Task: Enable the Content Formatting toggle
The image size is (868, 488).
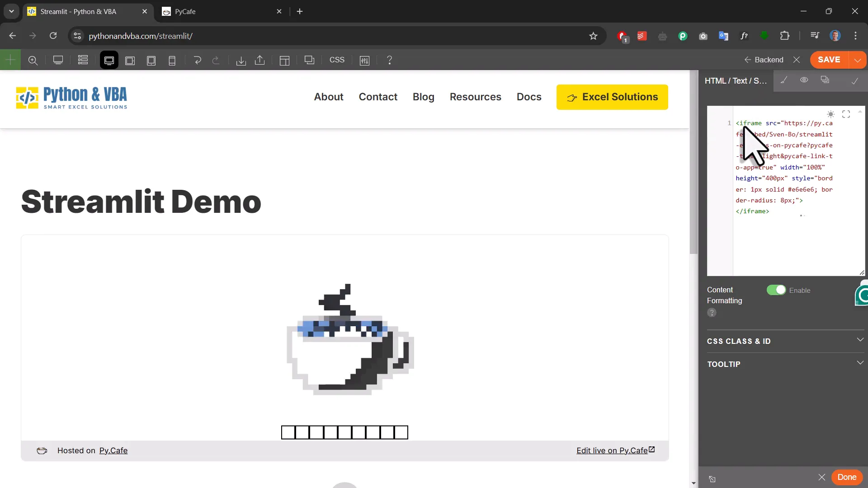Action: pos(777,290)
